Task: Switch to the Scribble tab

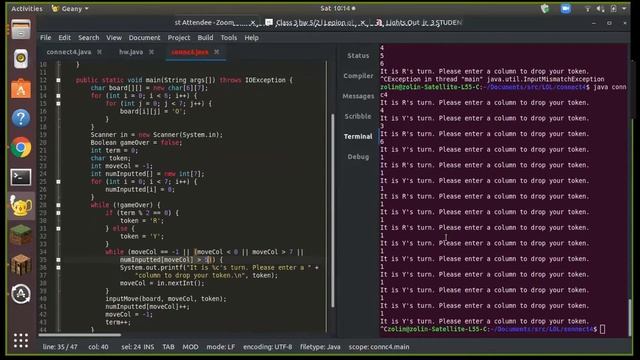Action: click(358, 116)
